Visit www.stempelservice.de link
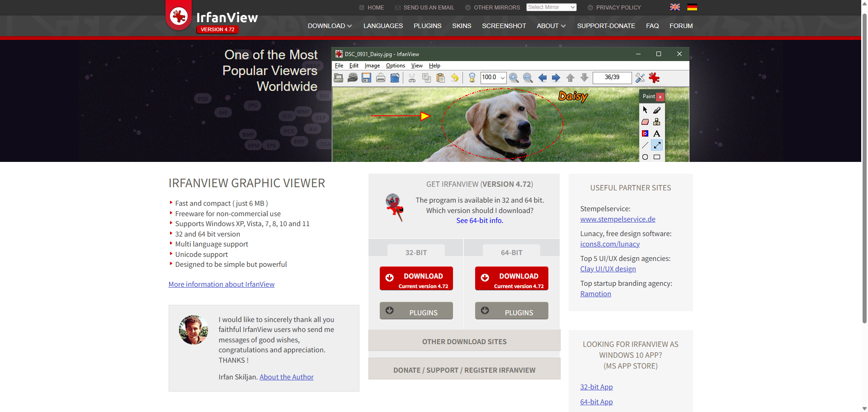868x412 pixels. click(618, 219)
